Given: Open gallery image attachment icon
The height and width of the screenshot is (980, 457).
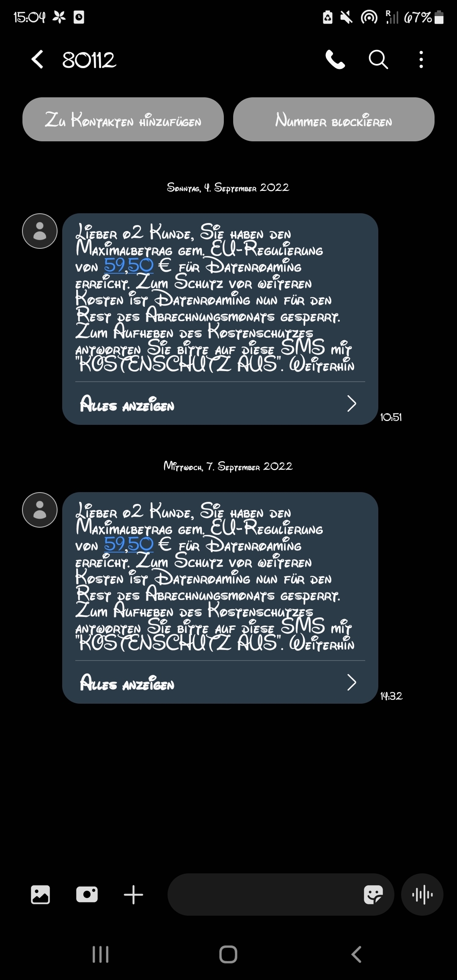Looking at the screenshot, I should click(40, 895).
